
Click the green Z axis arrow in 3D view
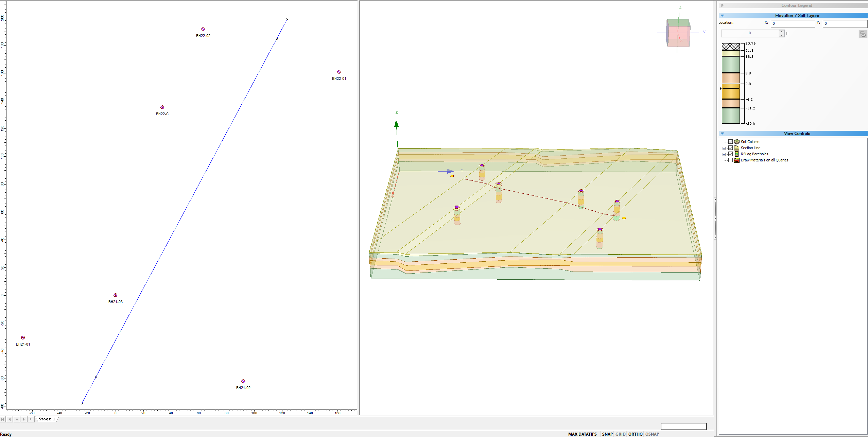point(396,124)
